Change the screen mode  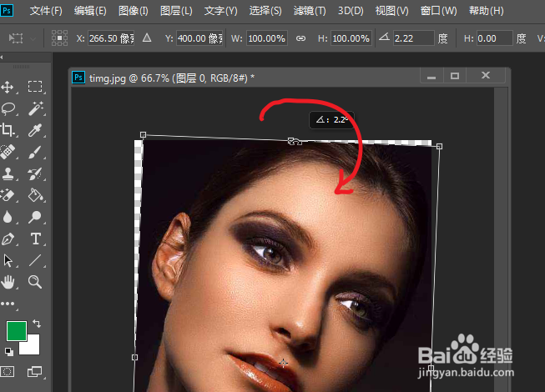(34, 372)
